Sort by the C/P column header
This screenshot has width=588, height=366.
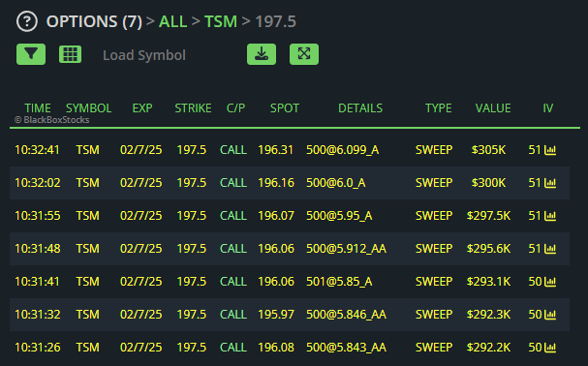(235, 108)
